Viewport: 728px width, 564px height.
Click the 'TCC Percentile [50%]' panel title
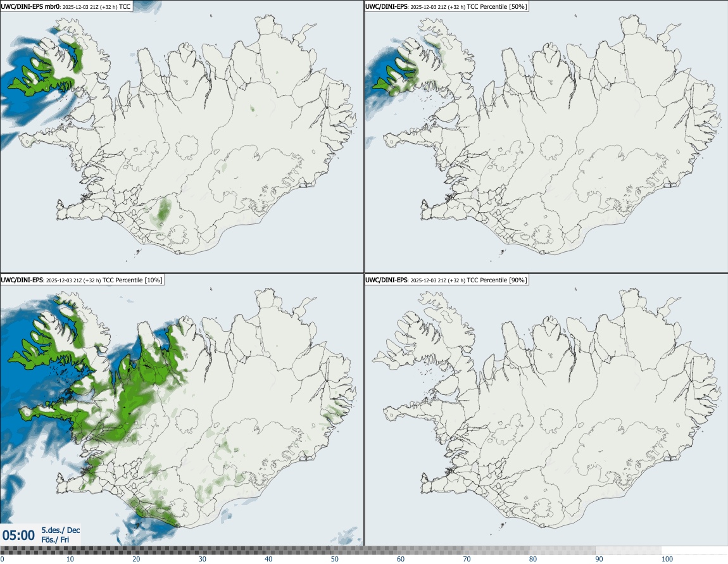click(x=447, y=6)
